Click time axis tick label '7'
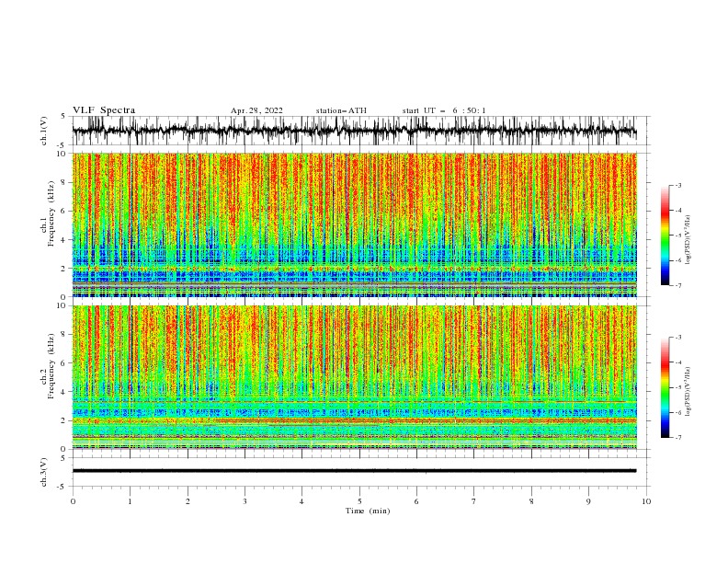The image size is (728, 563). [474, 501]
